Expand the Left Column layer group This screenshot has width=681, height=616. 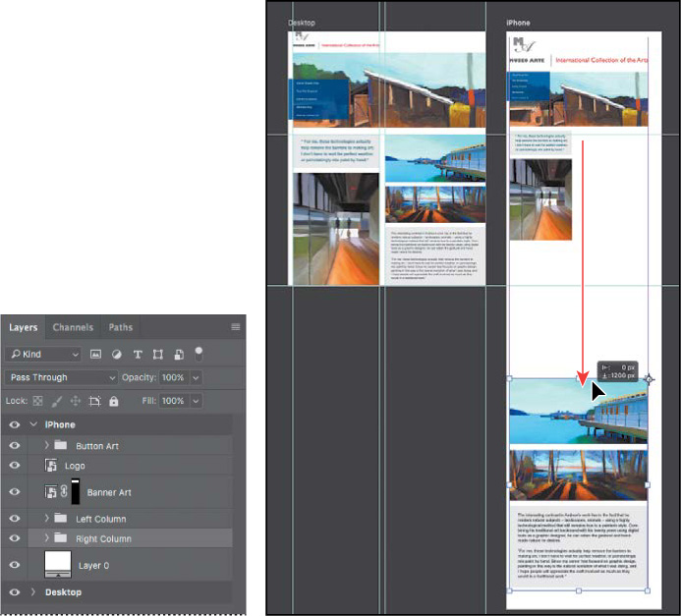click(46, 519)
